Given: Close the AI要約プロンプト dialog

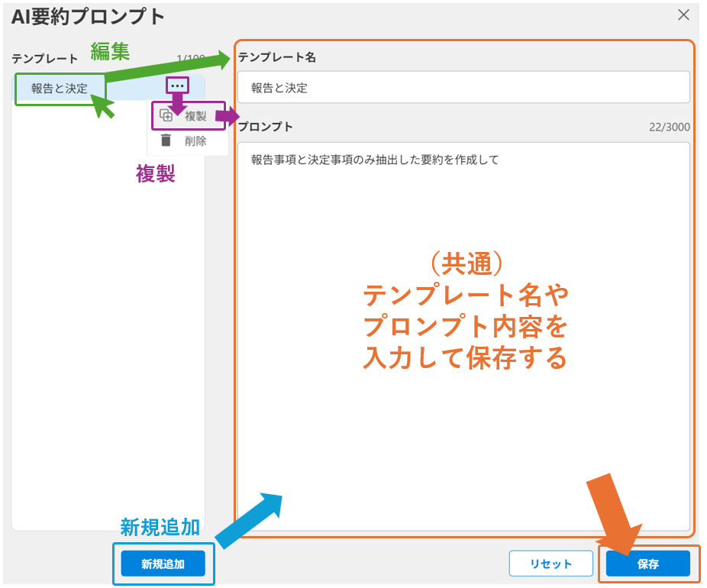Looking at the screenshot, I should coord(683,15).
